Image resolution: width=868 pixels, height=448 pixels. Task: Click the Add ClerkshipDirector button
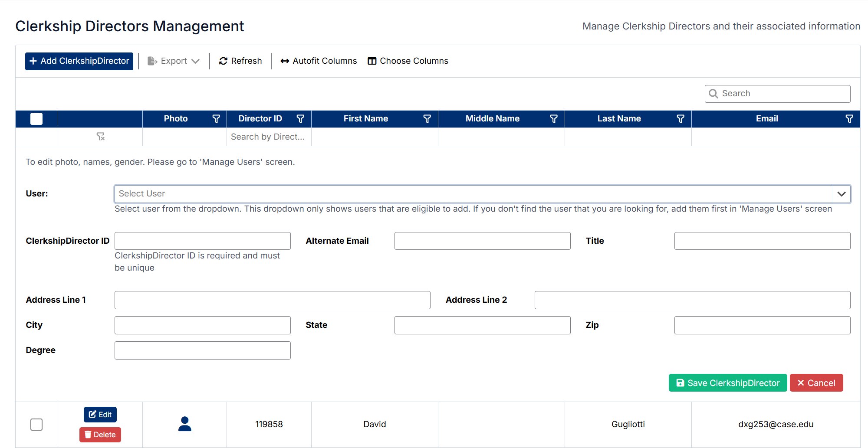tap(79, 61)
